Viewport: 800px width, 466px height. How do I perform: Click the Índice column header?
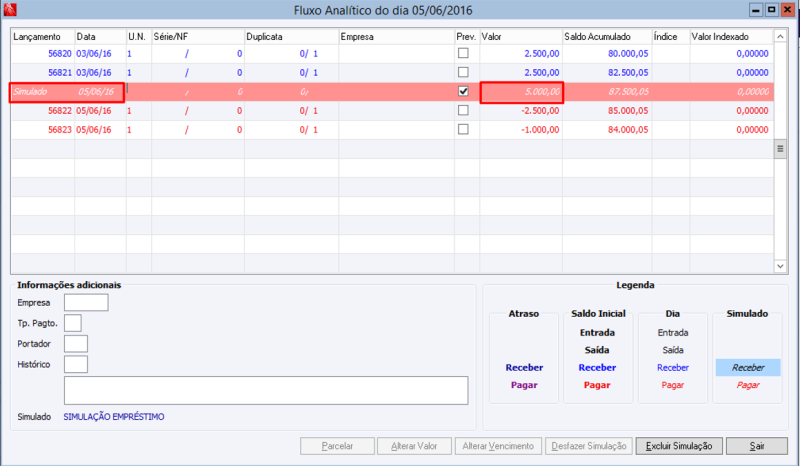pos(671,37)
